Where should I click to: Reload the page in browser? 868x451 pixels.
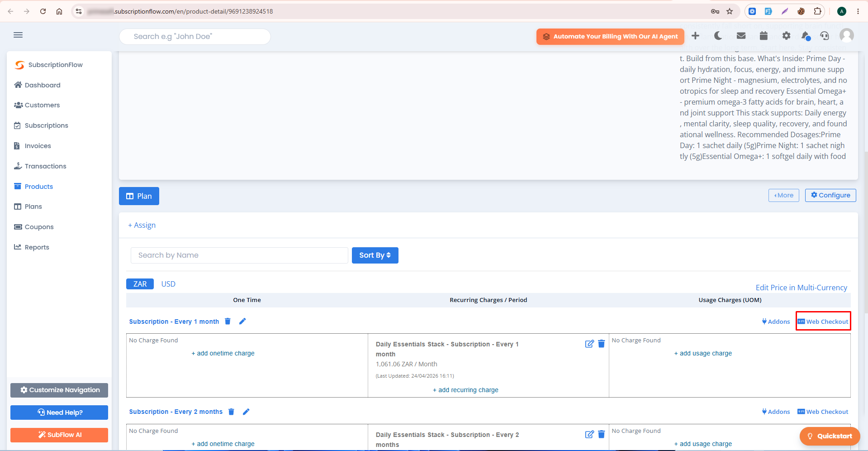click(43, 11)
